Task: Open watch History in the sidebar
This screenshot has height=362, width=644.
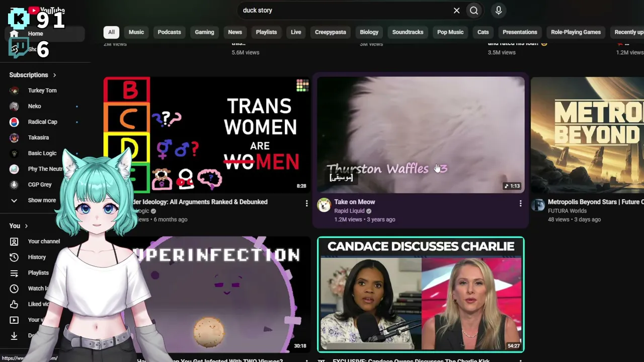Action: 37,257
